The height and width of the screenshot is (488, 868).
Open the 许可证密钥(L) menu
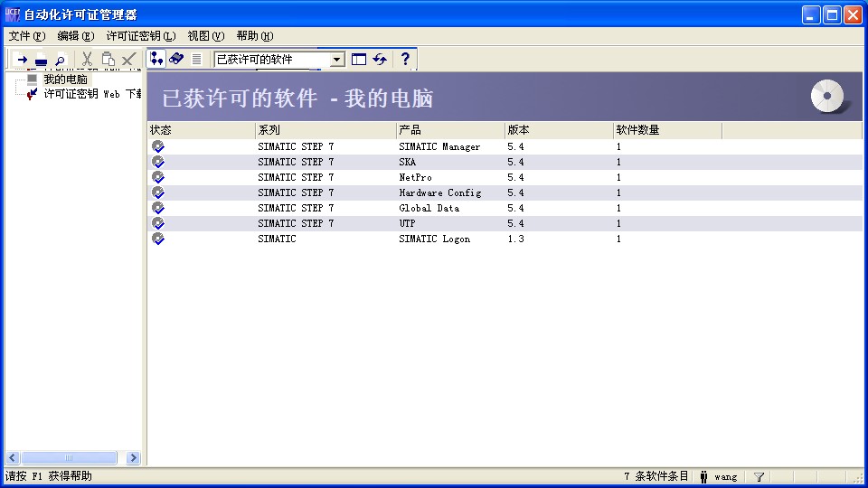[140, 36]
